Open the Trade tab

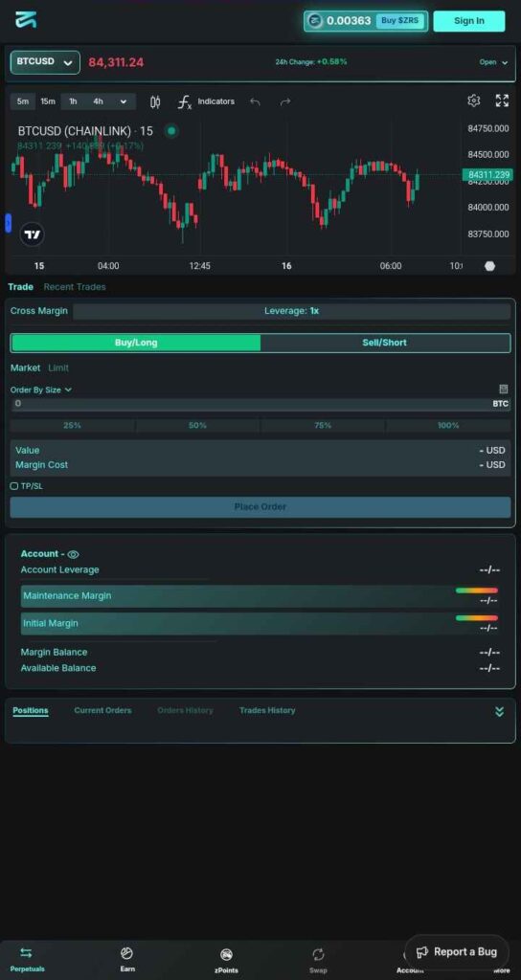pyautogui.click(x=21, y=287)
